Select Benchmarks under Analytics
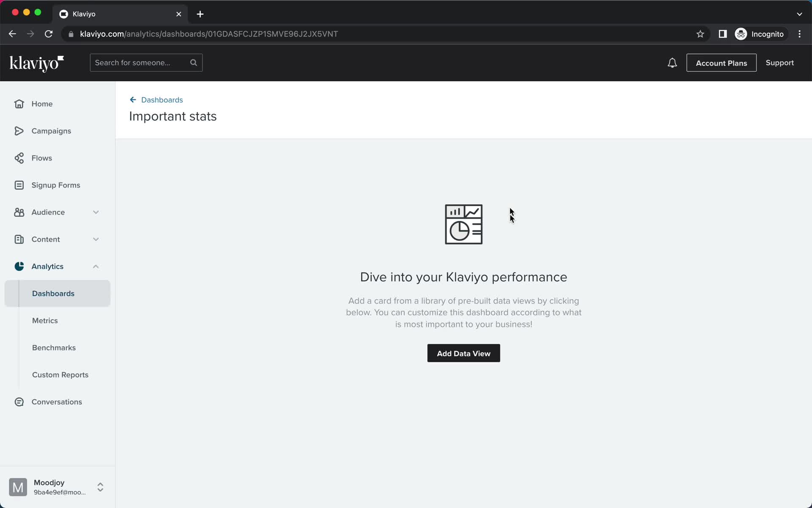This screenshot has height=508, width=812. (x=54, y=348)
